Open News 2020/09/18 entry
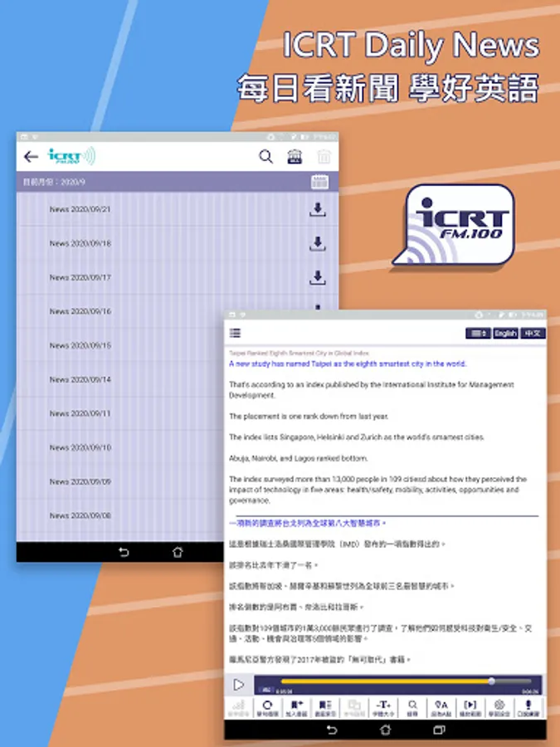The image size is (560, 747). point(80,243)
